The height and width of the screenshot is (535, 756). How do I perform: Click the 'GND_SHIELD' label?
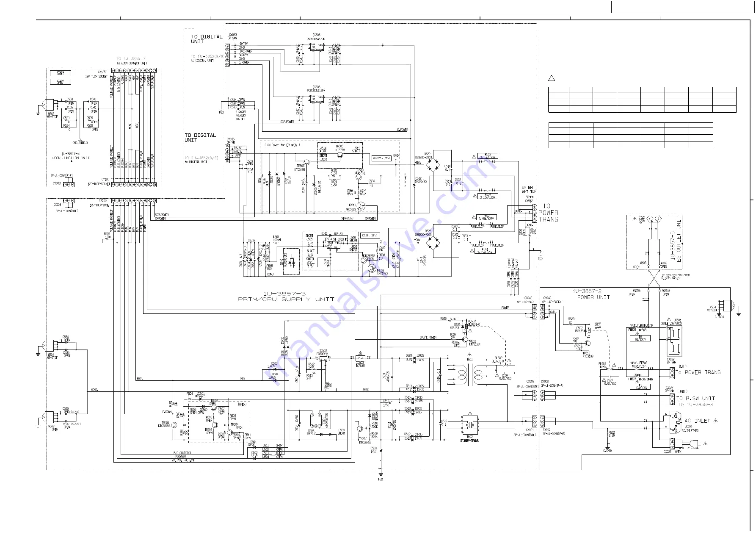point(80,143)
